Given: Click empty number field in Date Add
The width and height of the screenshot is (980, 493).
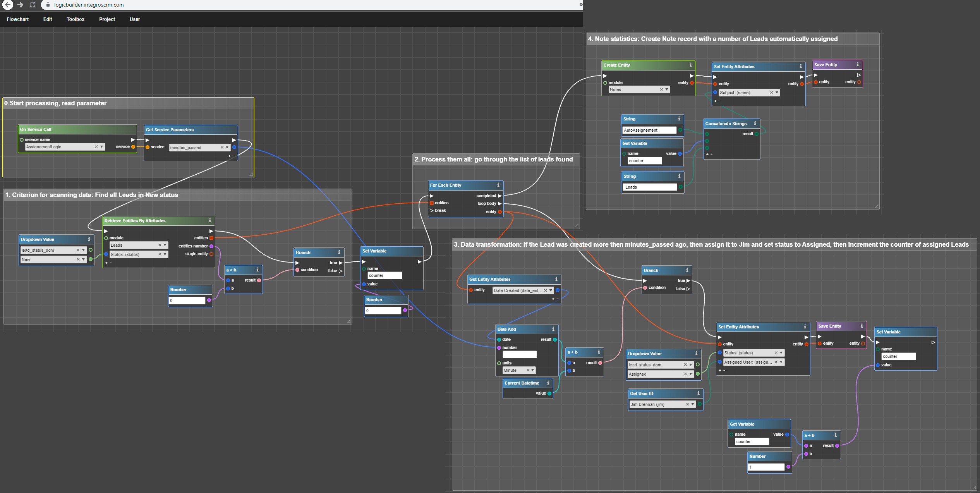Looking at the screenshot, I should click(520, 354).
